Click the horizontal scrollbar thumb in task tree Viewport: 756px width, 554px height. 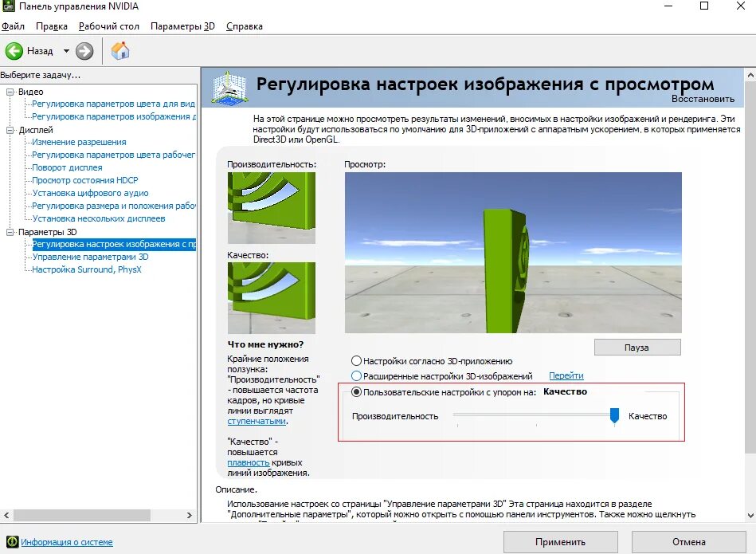82,516
